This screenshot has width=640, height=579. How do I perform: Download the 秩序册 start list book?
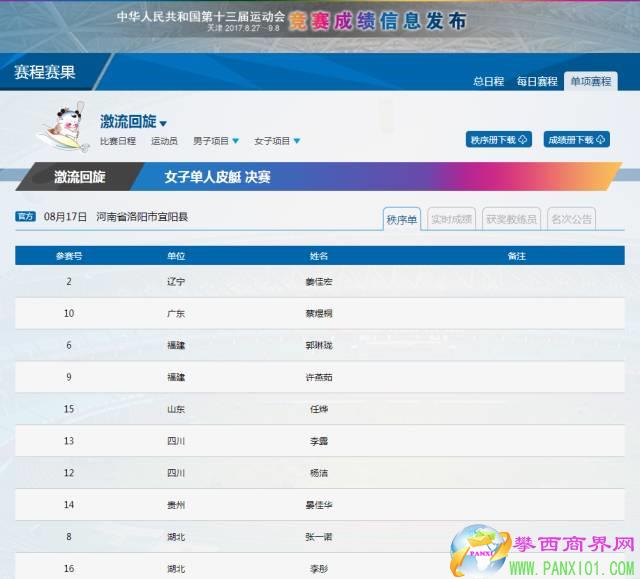tap(498, 140)
